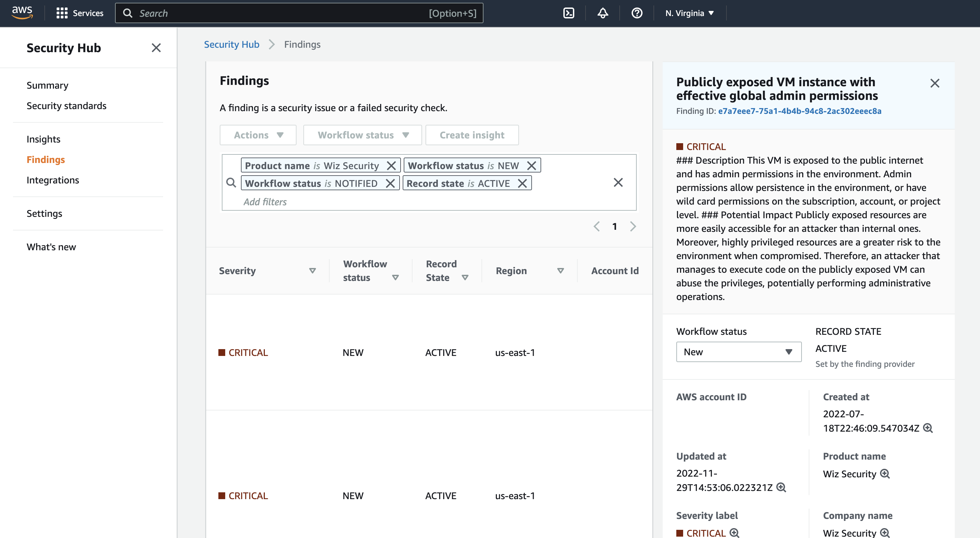Open Settings in sidebar

[44, 214]
